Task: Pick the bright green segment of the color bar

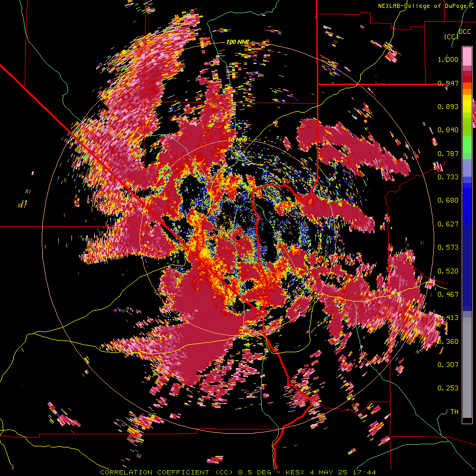Action: click(467, 144)
